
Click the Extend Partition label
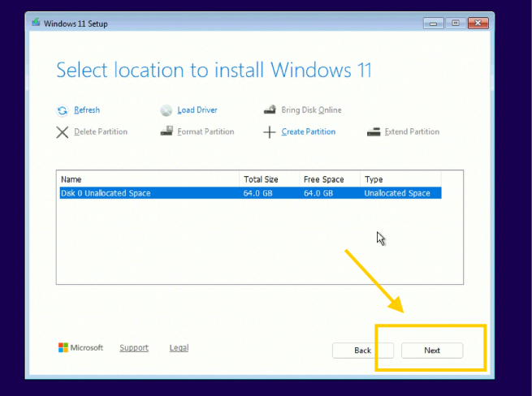pos(412,131)
